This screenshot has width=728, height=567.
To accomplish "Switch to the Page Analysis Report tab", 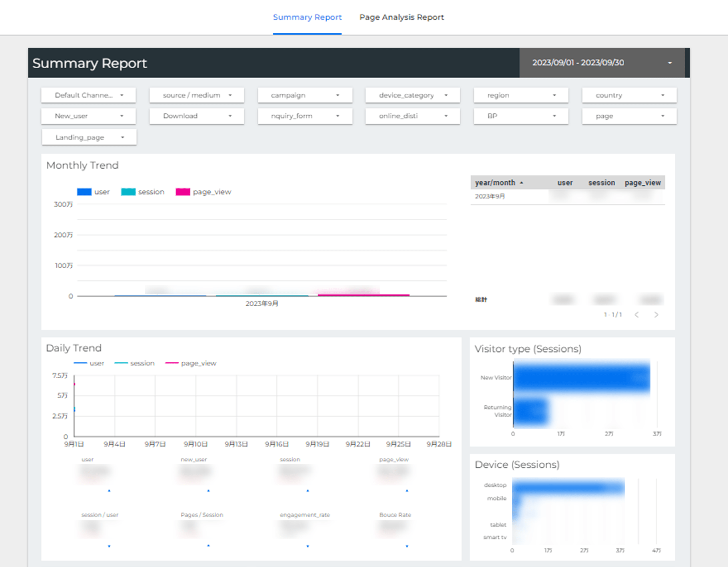I will click(401, 17).
